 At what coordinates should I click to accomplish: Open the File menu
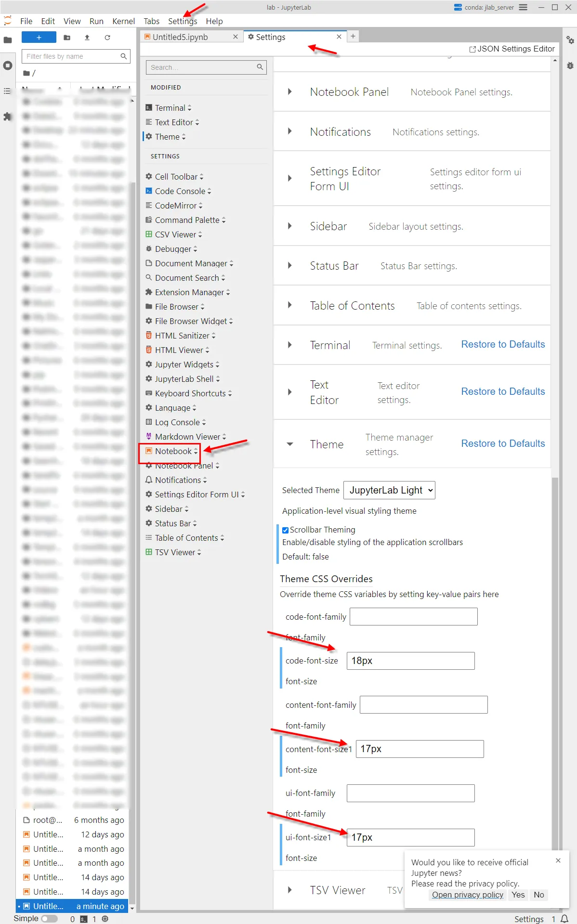26,21
